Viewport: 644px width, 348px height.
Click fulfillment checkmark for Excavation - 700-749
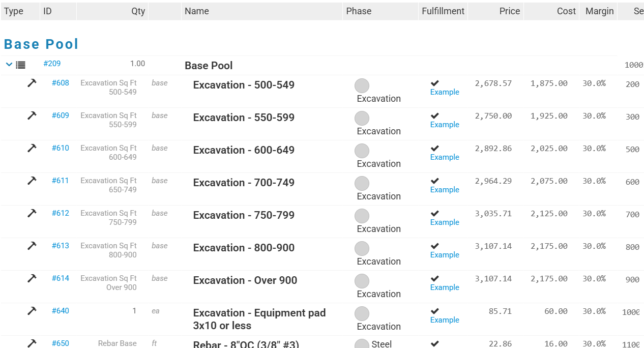pos(435,181)
